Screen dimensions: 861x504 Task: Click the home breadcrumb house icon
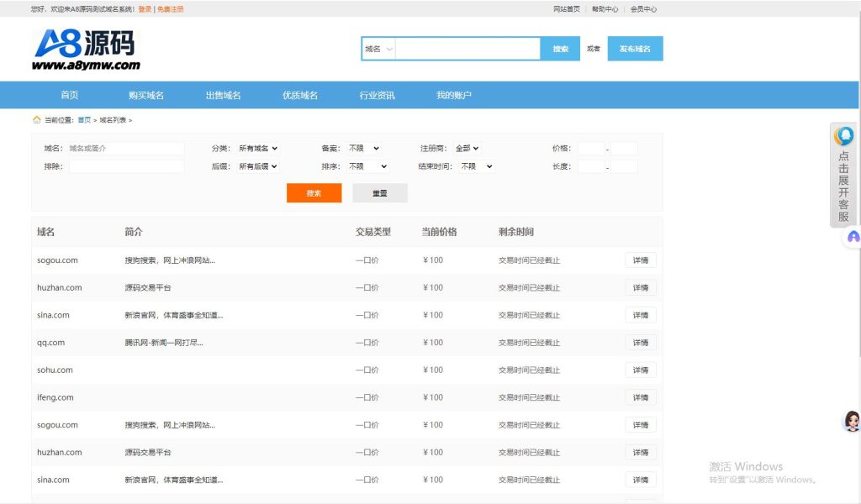click(37, 119)
